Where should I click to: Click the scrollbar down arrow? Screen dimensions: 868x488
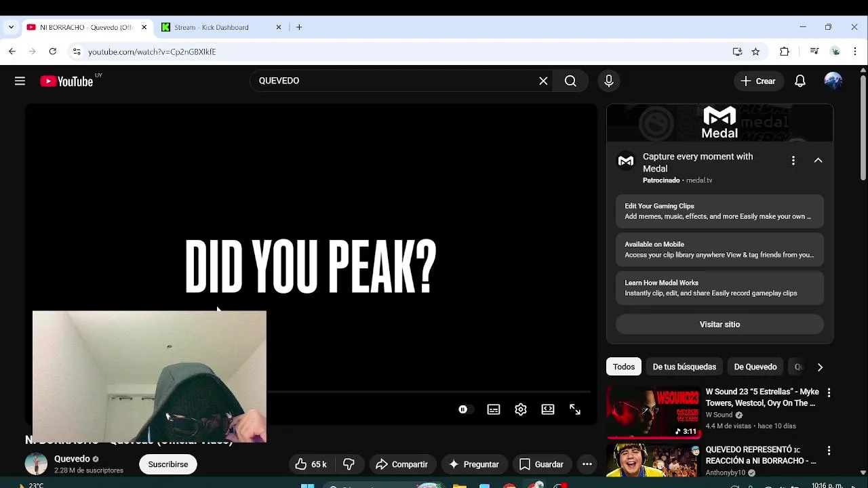pyautogui.click(x=863, y=472)
